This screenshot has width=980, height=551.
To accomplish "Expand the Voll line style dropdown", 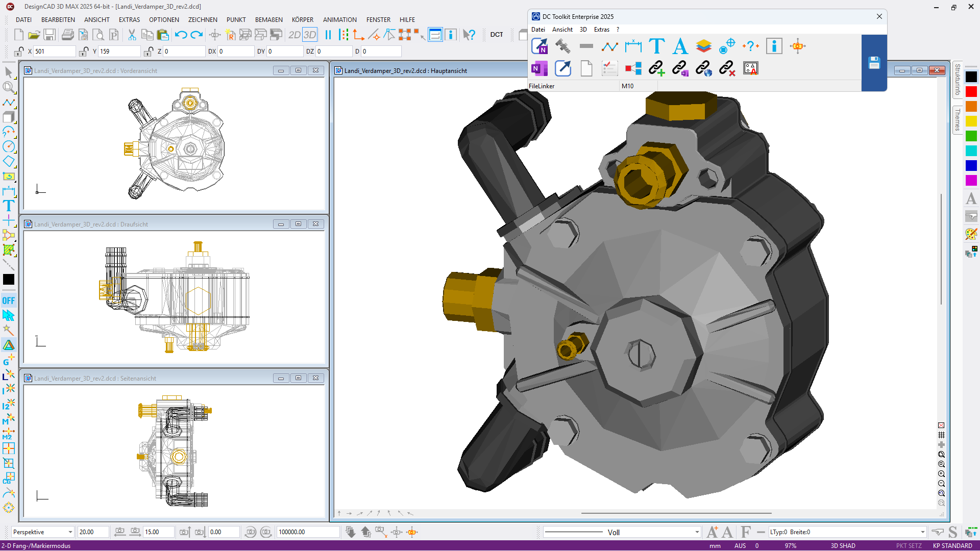I will point(697,532).
